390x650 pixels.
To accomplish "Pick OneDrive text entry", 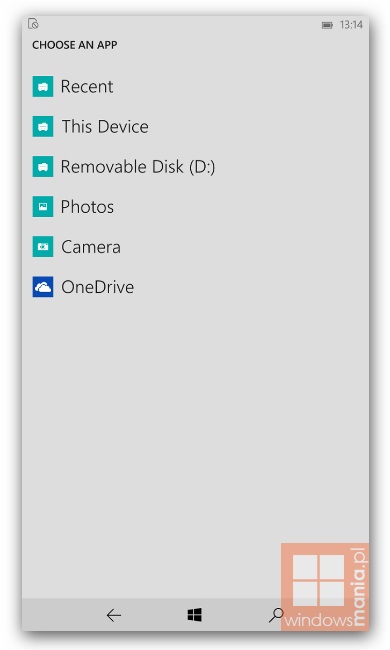I will point(97,287).
